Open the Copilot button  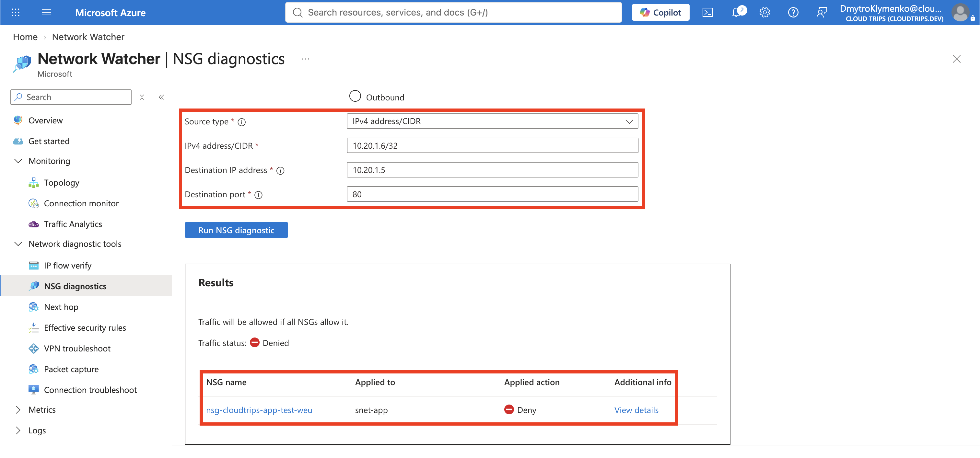(660, 13)
